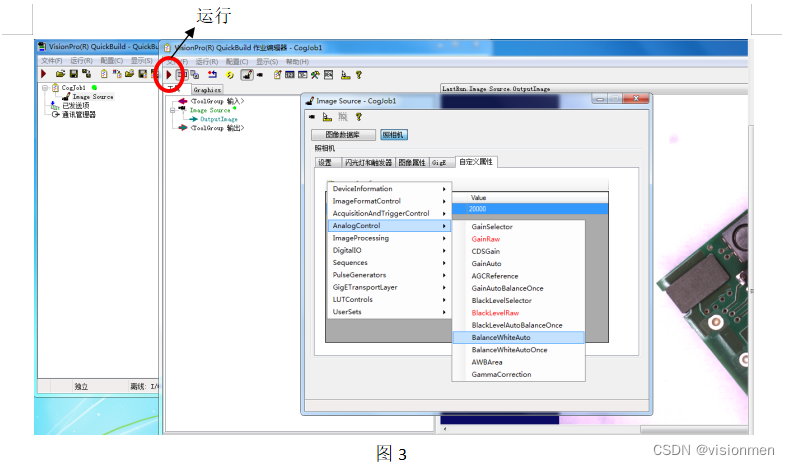Open the 文件(F) menu in QuickBuild main window
Screen dimensions: 790x465
tap(51, 60)
